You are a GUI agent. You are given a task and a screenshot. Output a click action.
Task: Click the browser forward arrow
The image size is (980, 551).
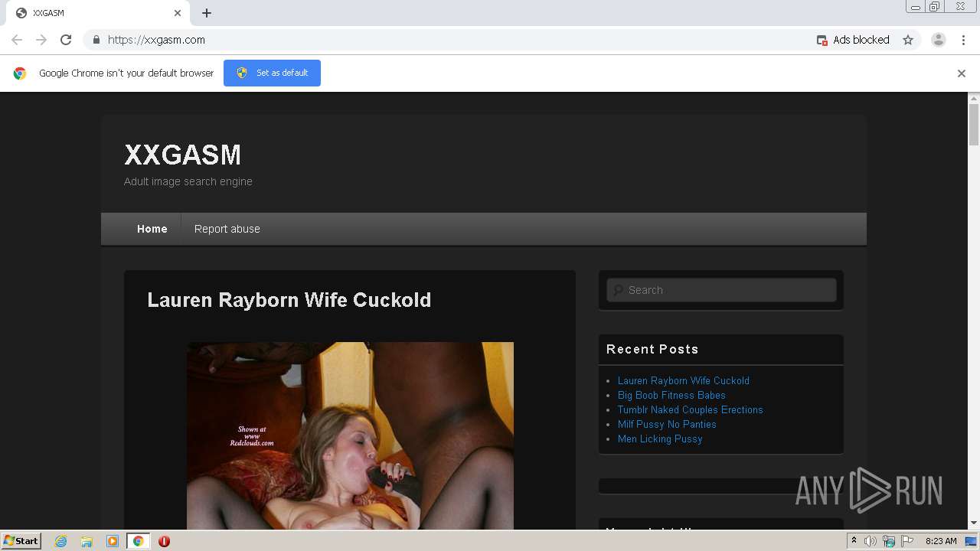point(41,40)
